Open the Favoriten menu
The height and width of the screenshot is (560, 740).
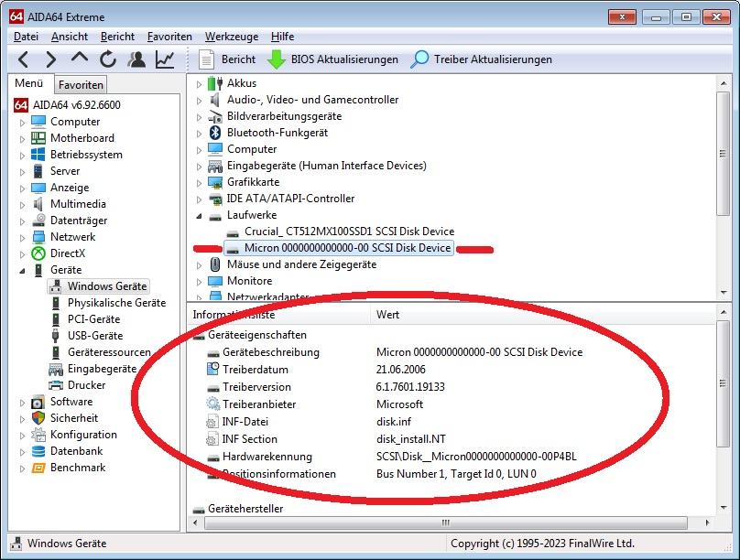(x=169, y=37)
